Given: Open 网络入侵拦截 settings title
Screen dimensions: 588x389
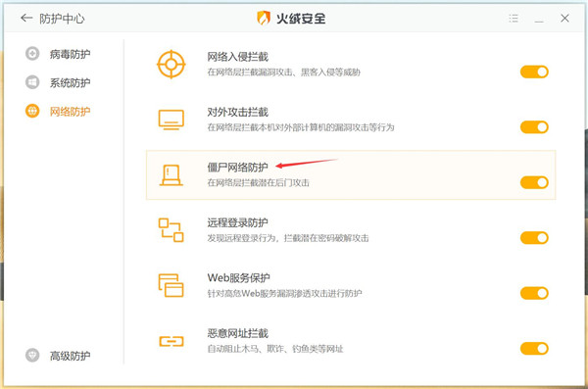Looking at the screenshot, I should coord(238,57).
